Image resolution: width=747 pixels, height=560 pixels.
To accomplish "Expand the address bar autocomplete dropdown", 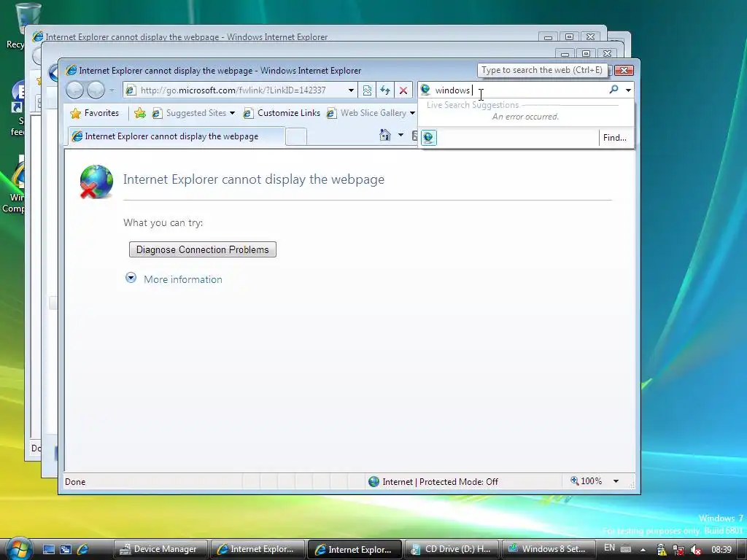I will [x=351, y=90].
